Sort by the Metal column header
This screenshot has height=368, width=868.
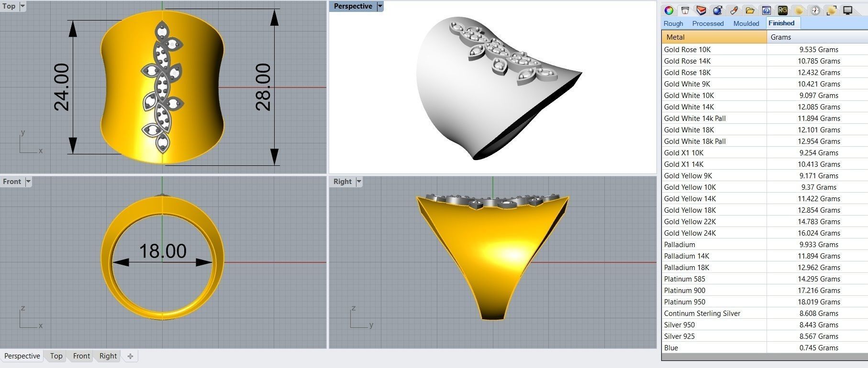coord(714,37)
